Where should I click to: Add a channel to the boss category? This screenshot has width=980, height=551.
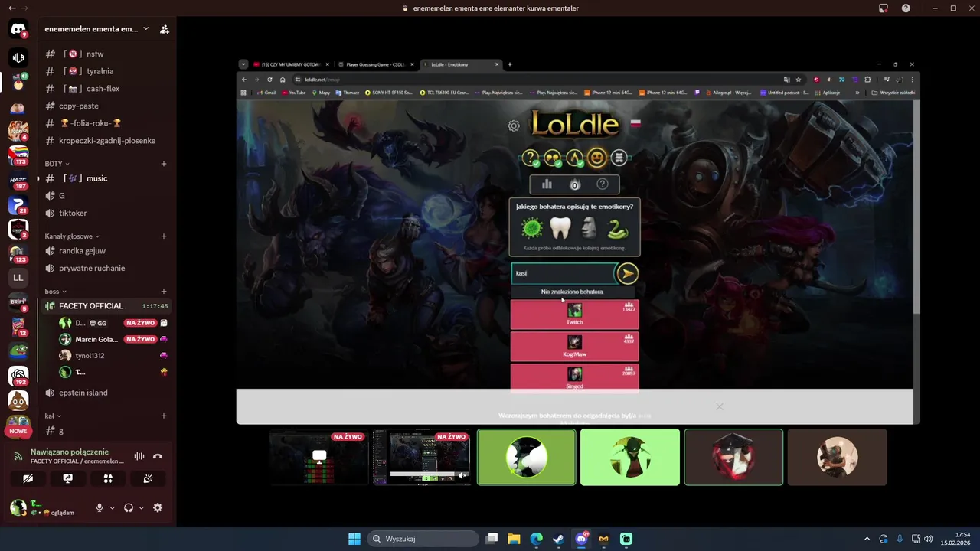pos(164,292)
